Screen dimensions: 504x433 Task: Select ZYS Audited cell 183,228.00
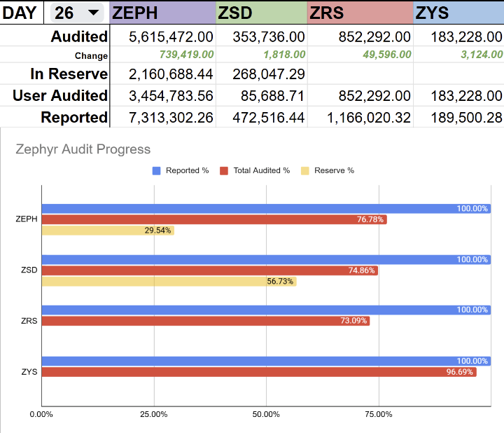coord(466,36)
